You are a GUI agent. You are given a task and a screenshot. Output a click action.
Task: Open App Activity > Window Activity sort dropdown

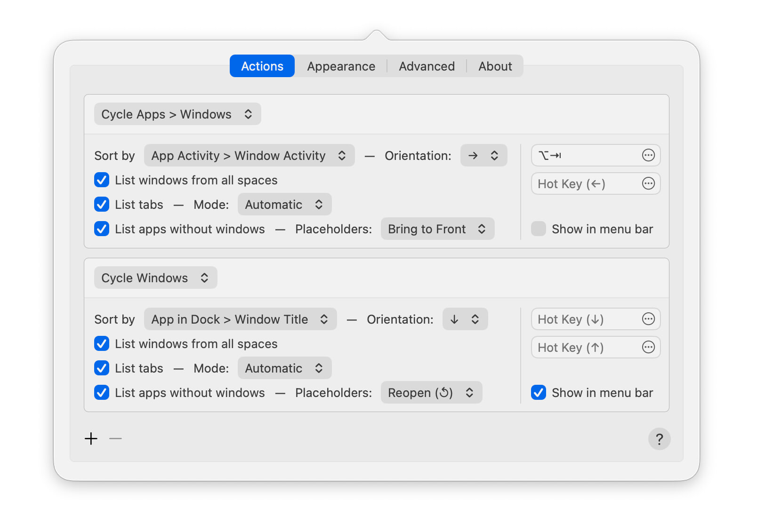[x=249, y=156]
